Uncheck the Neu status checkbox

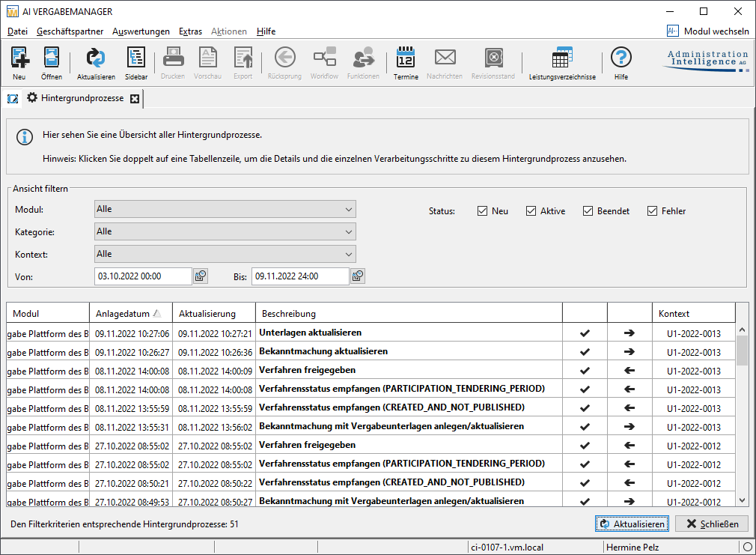[482, 211]
